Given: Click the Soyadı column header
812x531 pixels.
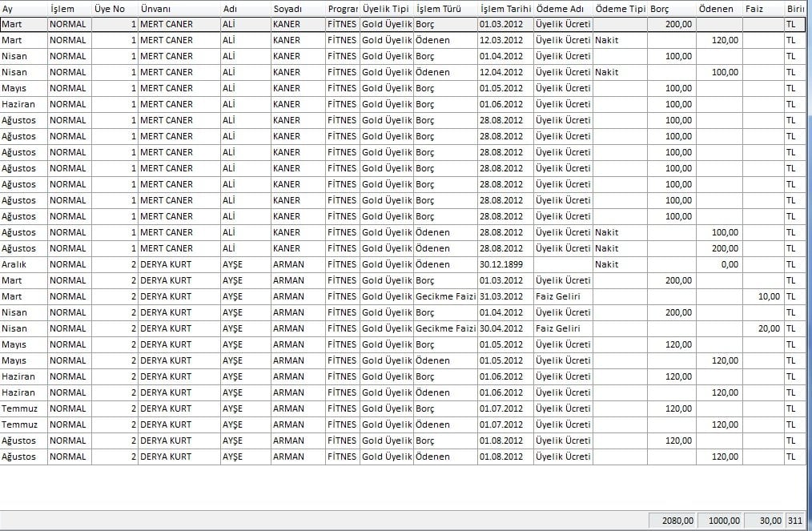Looking at the screenshot, I should tap(297, 8).
